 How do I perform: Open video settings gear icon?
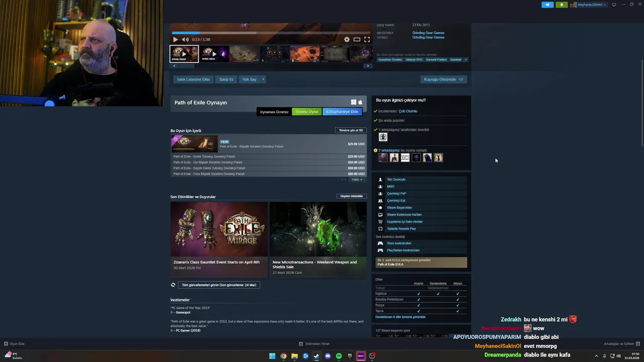pyautogui.click(x=347, y=39)
